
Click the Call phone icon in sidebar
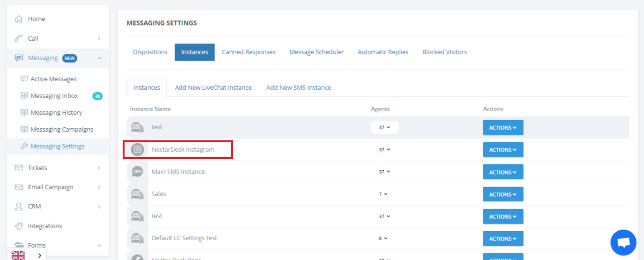19,38
